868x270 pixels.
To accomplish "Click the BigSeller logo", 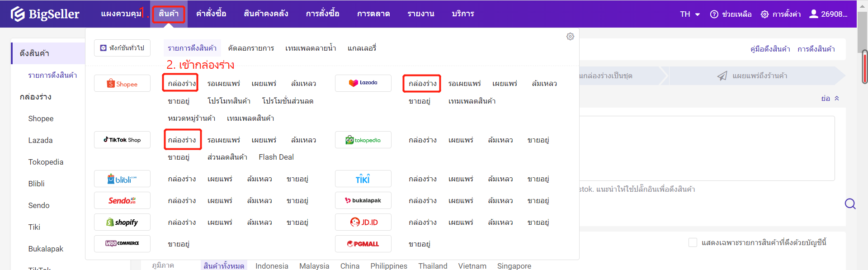I will coord(45,14).
